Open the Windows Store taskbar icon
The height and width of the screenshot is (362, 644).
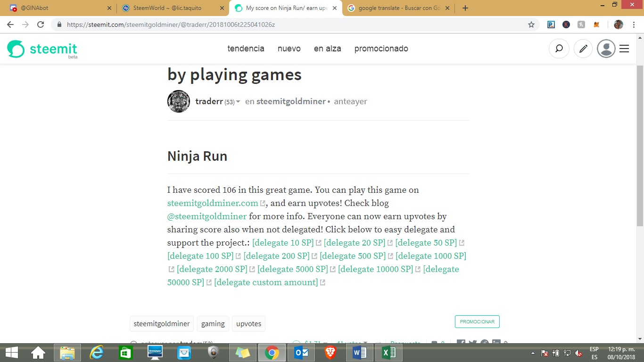tap(126, 353)
